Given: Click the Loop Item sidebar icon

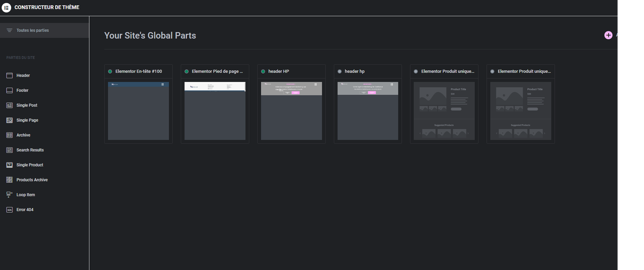Looking at the screenshot, I should 10,195.
